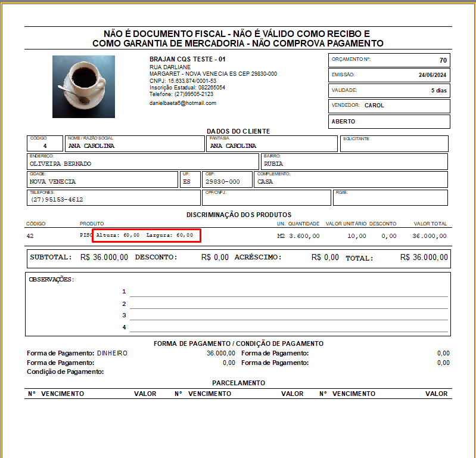
Task: Select the CEP field 29830-000
Action: (227, 180)
